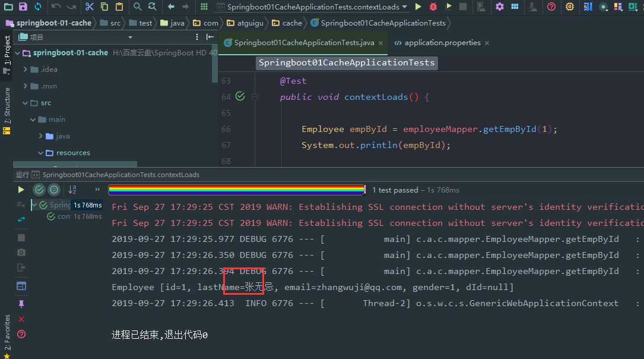Click the Replace search icon
The width and height of the screenshot is (644, 359).
click(x=152, y=7)
